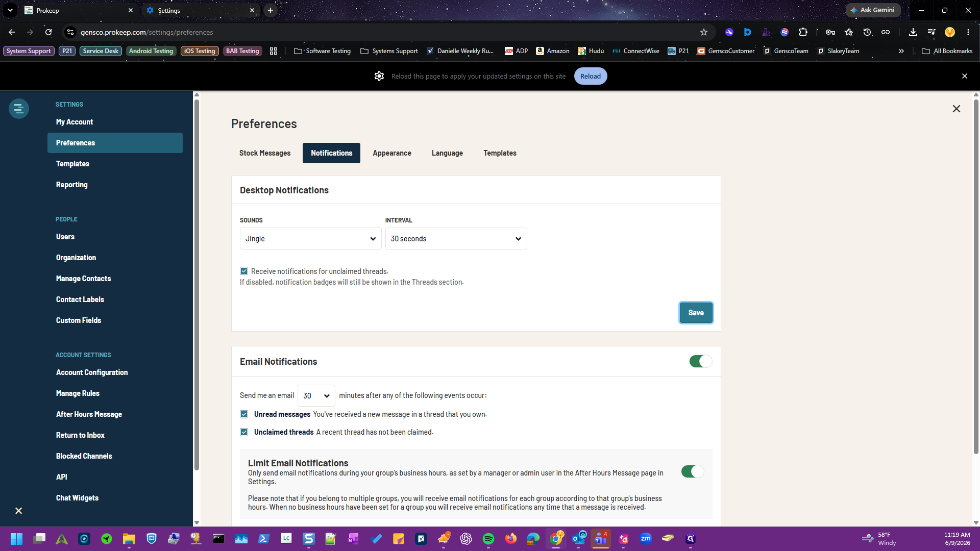
Task: Click the sidebar vertical scrollbar
Action: (x=197, y=285)
